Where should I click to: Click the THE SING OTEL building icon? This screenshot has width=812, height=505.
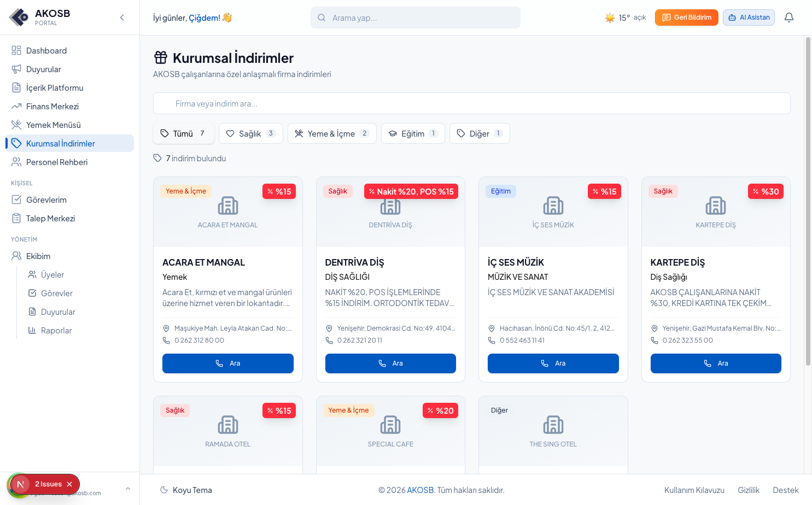coord(553,425)
